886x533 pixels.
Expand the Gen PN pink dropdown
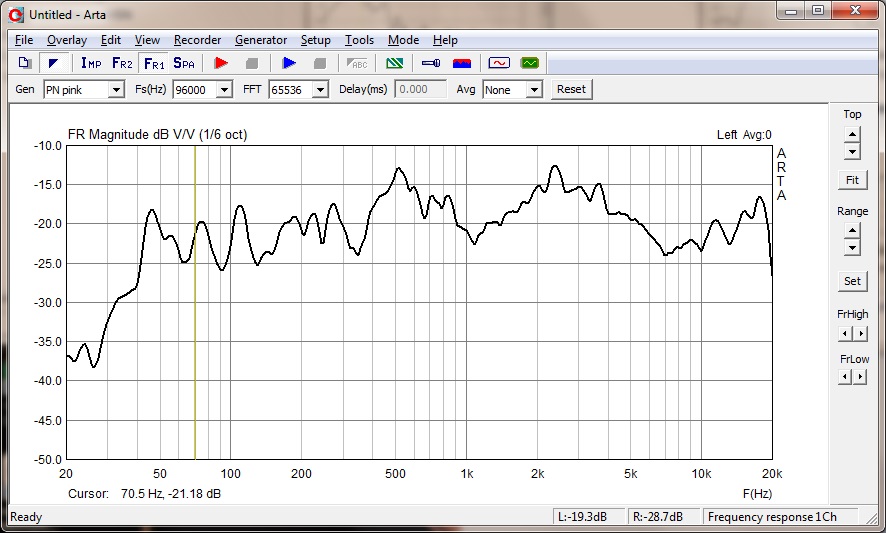pos(116,90)
